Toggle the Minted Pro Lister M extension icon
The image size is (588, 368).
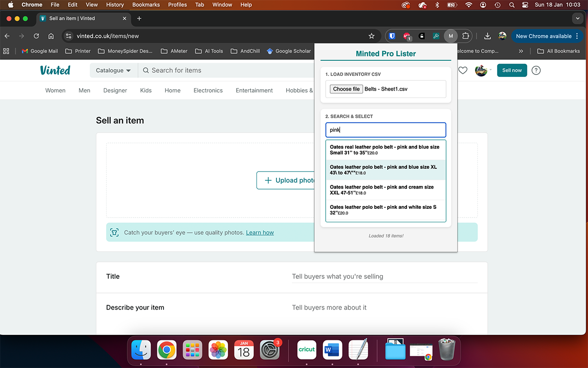click(x=451, y=36)
